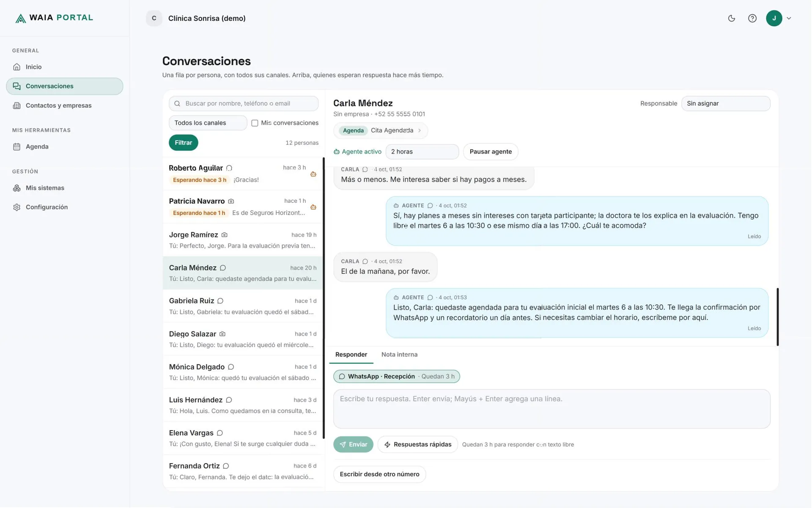Click agent bot icon on Patricia Navarro row
Viewport: 812px width, 508px height.
pyautogui.click(x=313, y=207)
